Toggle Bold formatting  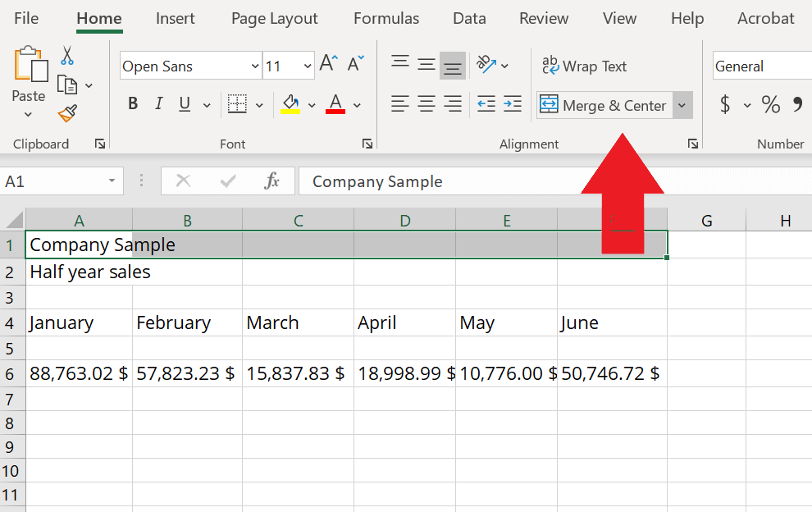click(133, 104)
